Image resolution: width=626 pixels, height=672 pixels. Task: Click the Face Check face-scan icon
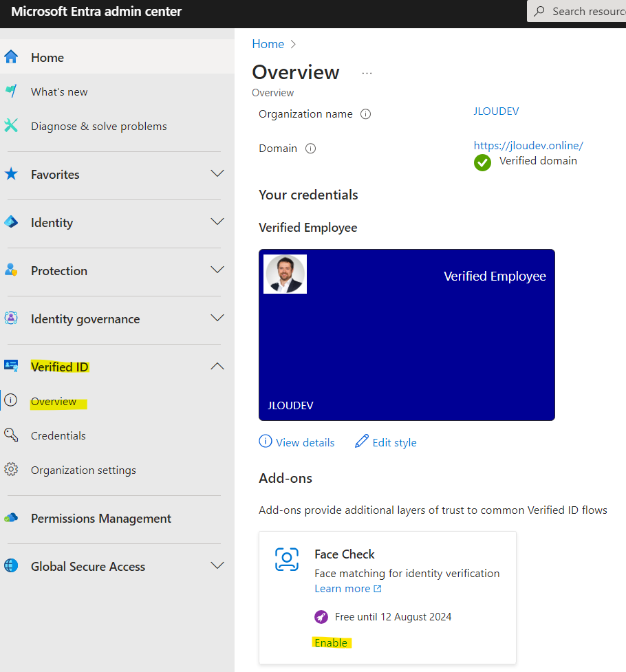pyautogui.click(x=287, y=559)
